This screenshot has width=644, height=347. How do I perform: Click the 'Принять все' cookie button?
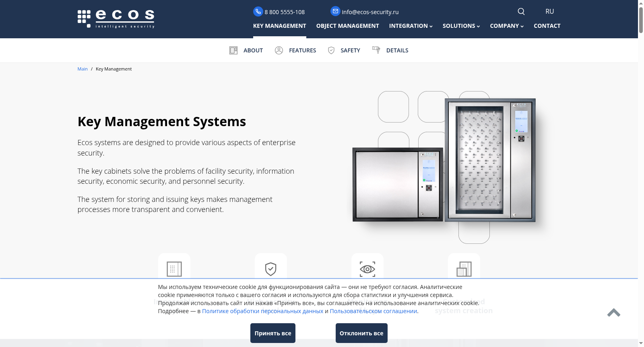coord(273,333)
